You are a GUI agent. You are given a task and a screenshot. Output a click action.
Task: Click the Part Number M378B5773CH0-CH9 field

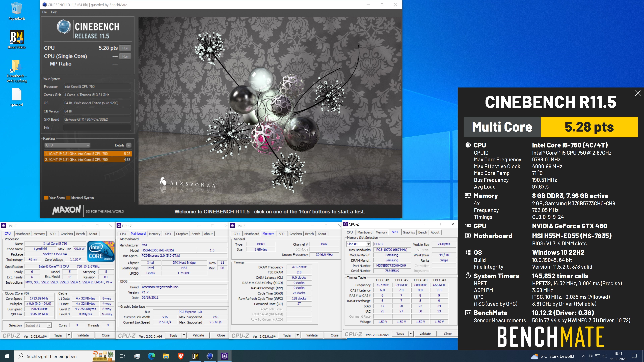click(391, 266)
